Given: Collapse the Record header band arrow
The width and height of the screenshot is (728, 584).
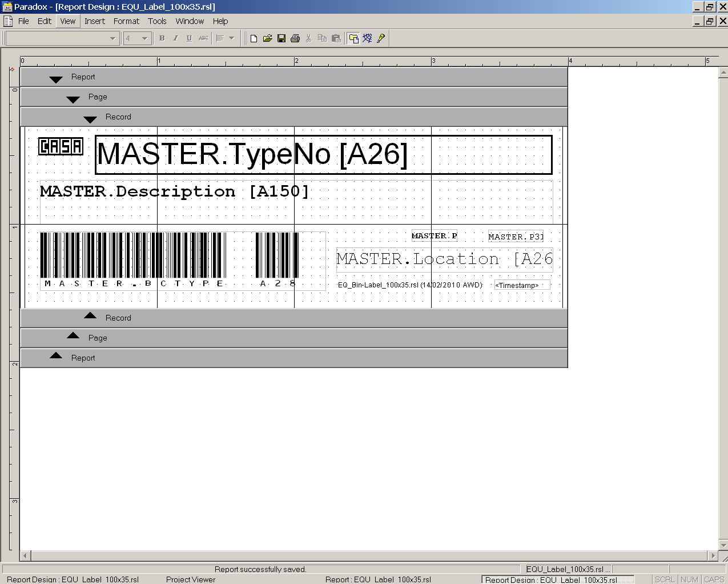Looking at the screenshot, I should click(90, 119).
